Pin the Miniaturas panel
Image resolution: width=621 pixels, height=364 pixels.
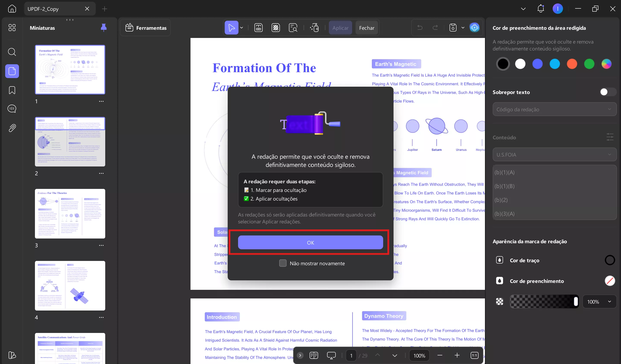point(103,28)
